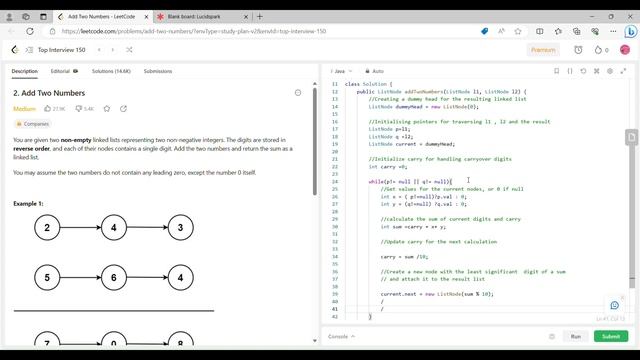Open browser settings ellipsis menu
This screenshot has width=640, height=360.
613,31
